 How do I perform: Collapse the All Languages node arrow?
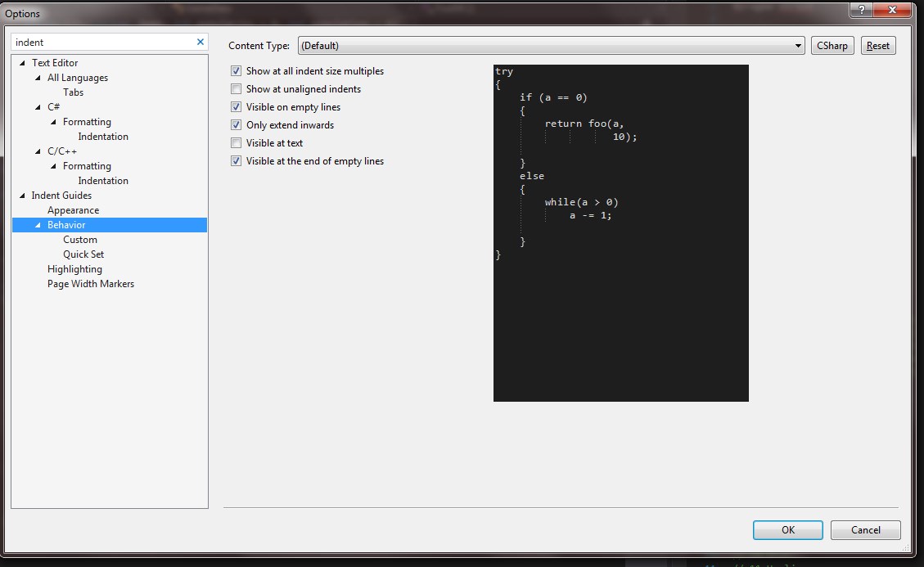click(38, 78)
